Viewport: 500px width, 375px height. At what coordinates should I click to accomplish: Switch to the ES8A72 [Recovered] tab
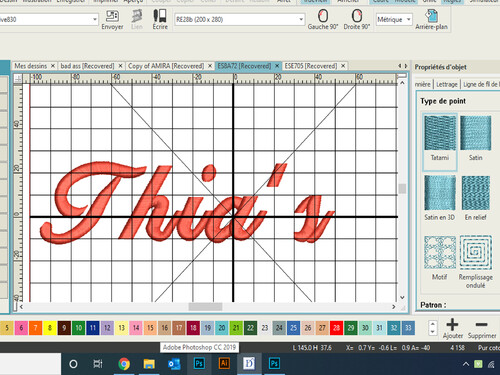click(x=244, y=66)
